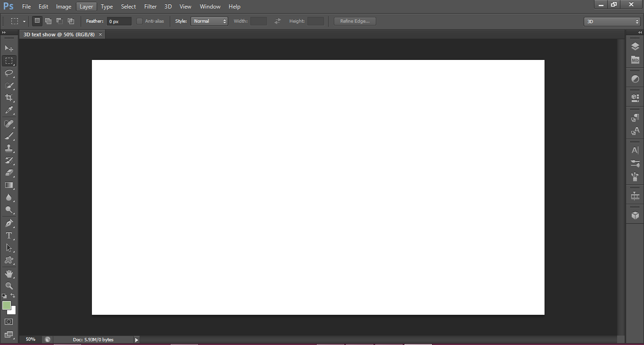Select the Lasso tool
The height and width of the screenshot is (345, 644).
(9, 73)
